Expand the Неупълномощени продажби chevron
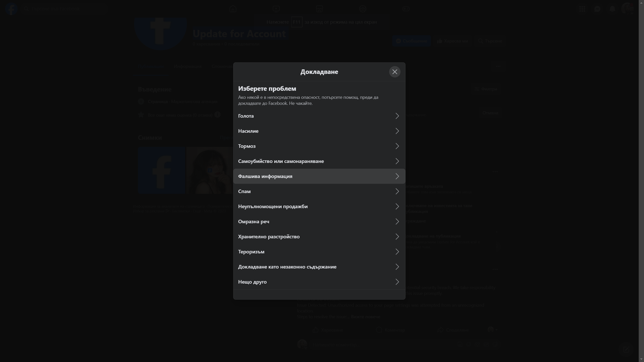The image size is (644, 362). pos(397,206)
